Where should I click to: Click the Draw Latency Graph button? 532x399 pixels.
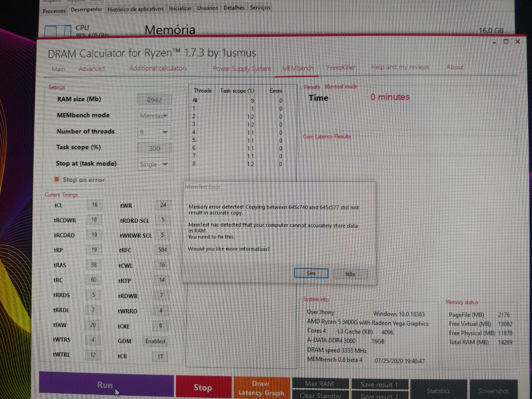pyautogui.click(x=261, y=388)
